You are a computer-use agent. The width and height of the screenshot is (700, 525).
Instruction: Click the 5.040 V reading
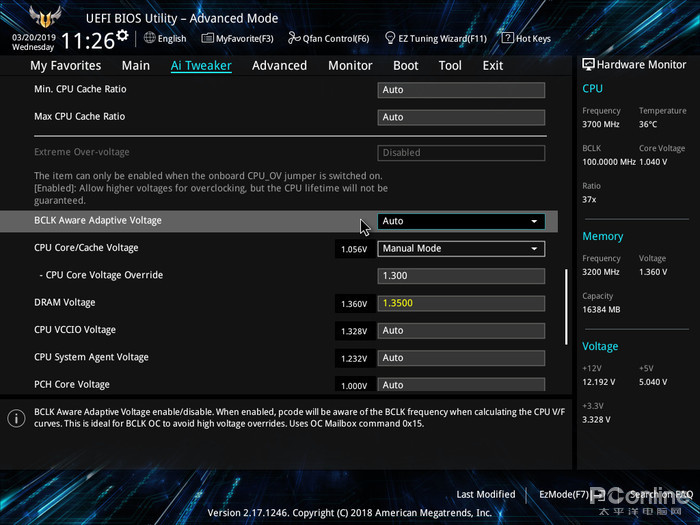coord(653,382)
